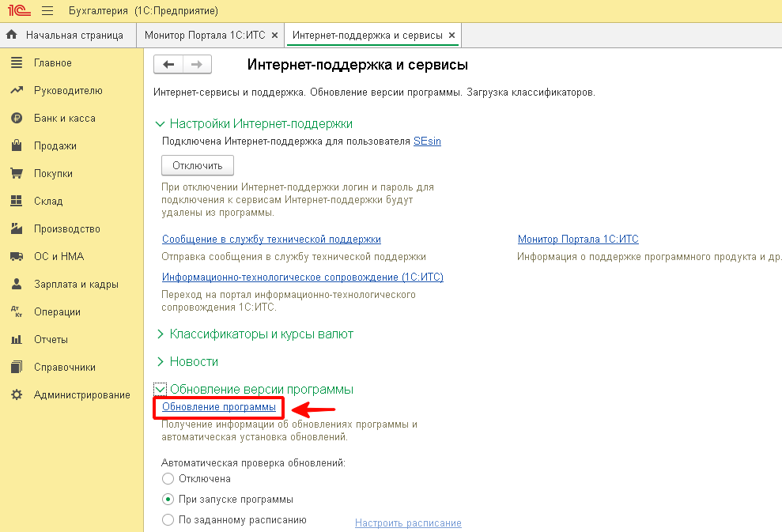This screenshot has height=532, width=782.
Task: Open the Администрирование sidebar section
Action: point(81,395)
